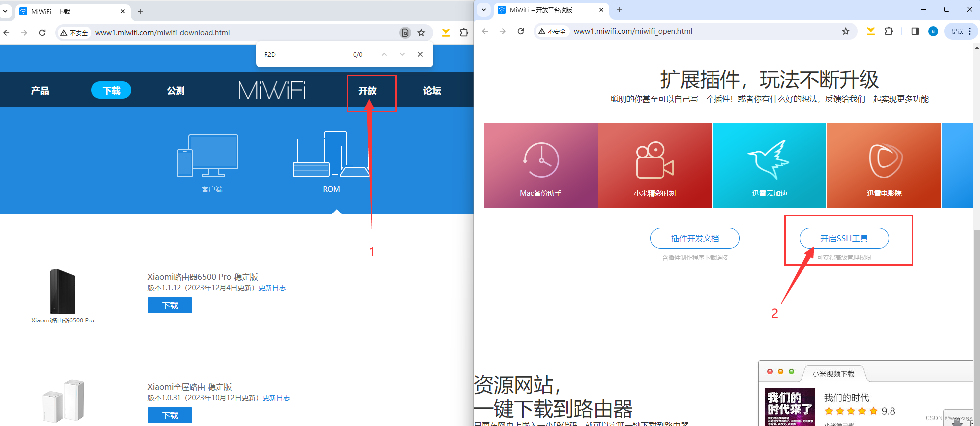Click the MiWiFi logo in navigation bar
The width and height of the screenshot is (980, 426).
pyautogui.click(x=272, y=90)
